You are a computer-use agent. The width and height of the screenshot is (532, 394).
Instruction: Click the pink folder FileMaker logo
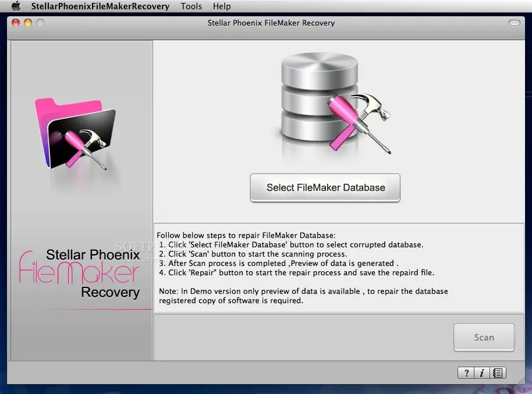click(75, 133)
